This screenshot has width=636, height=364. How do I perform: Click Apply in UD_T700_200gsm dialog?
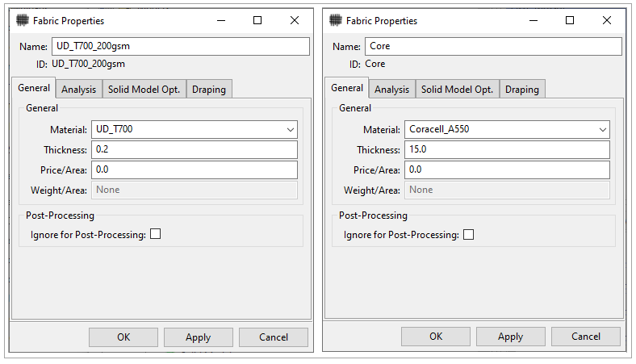pos(198,337)
